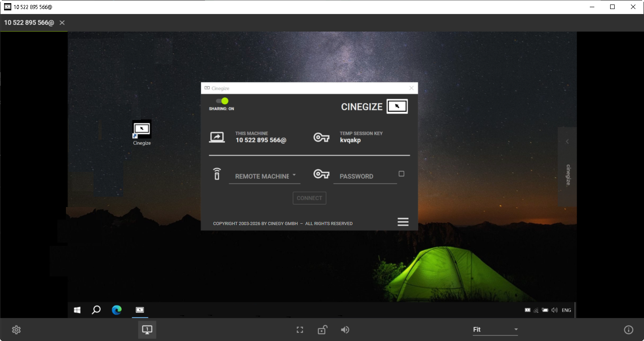The width and height of the screenshot is (644, 341).
Task: Click the Password input field
Action: tap(364, 176)
